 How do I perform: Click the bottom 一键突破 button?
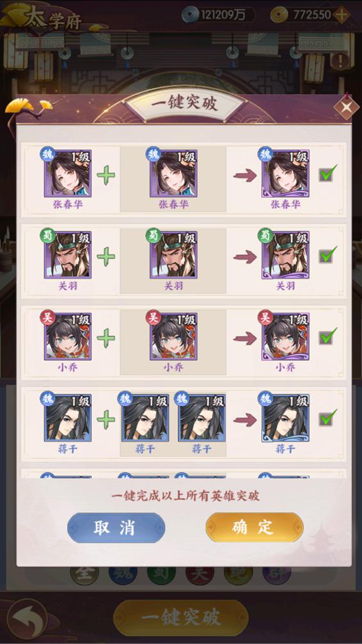click(181, 618)
